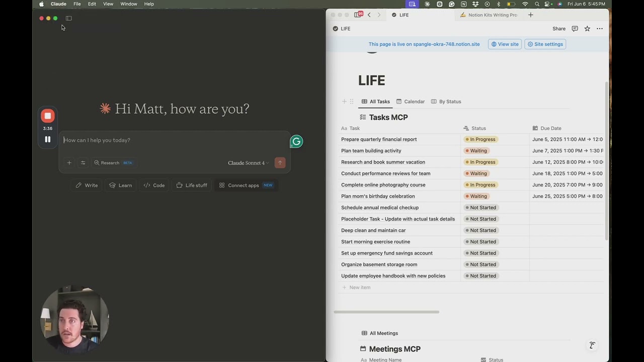Click the horizontal scrollbar under the tasks table
644x362 pixels.
click(386, 312)
